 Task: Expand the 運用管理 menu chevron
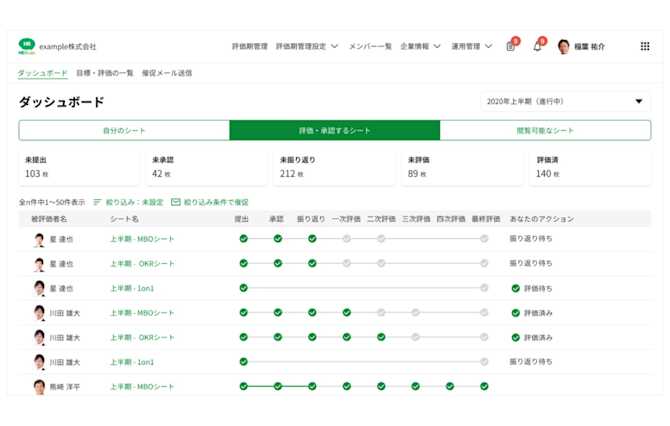[489, 46]
